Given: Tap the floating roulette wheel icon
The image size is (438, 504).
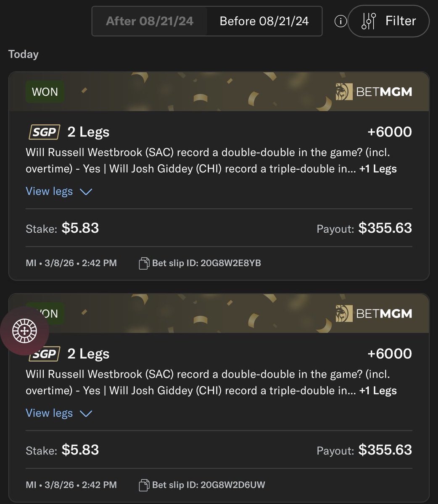Looking at the screenshot, I should (24, 331).
